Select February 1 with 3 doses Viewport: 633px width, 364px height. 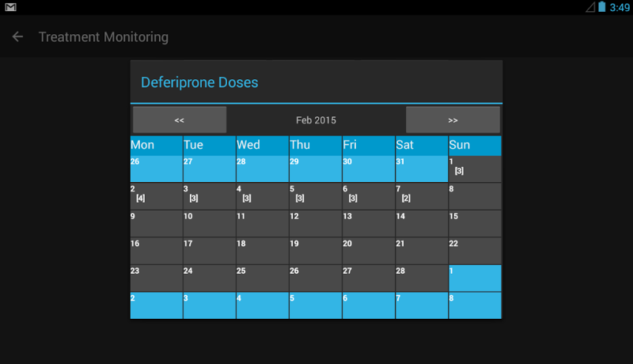[475, 169]
